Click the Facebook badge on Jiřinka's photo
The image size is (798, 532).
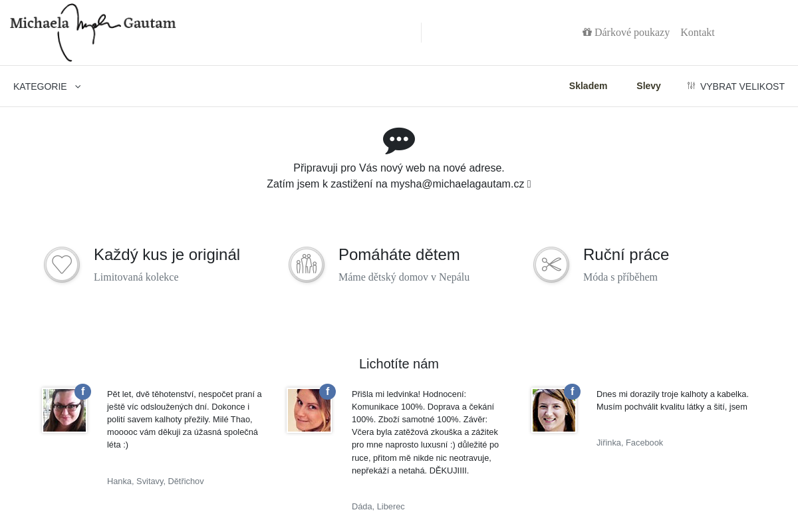click(572, 392)
